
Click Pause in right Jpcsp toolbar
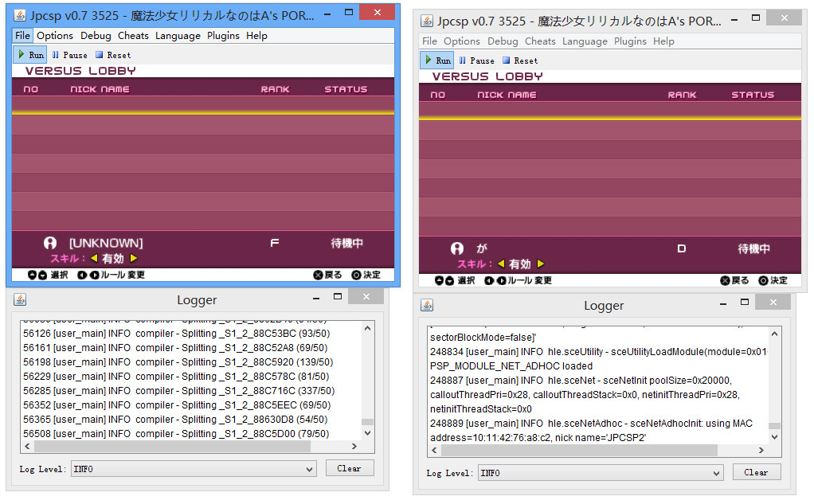[476, 61]
